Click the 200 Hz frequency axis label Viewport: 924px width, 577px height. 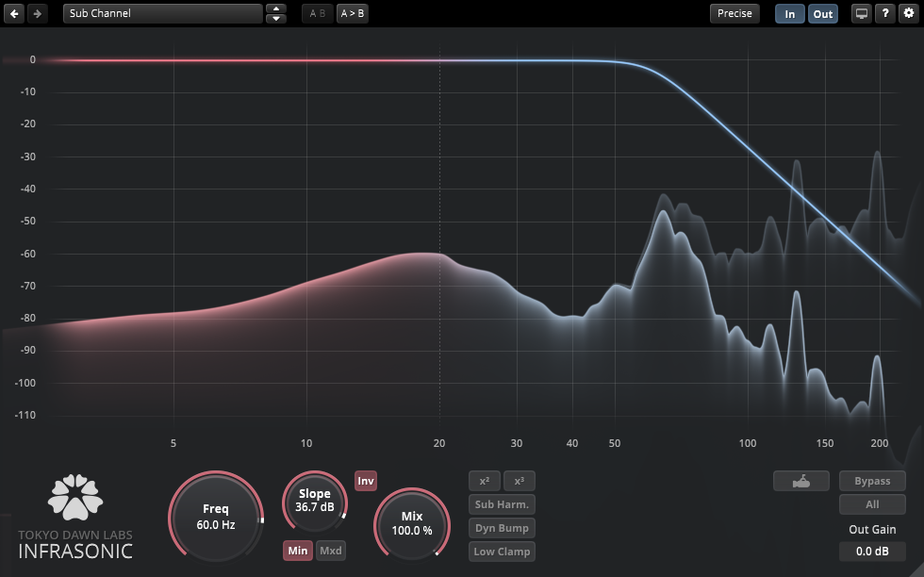[x=879, y=443]
